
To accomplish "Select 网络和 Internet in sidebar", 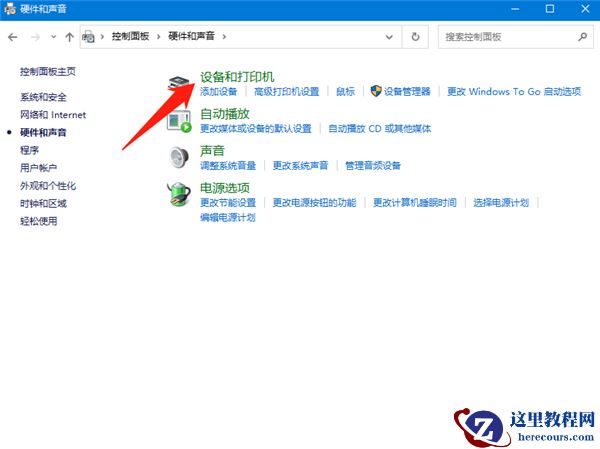I will (x=53, y=115).
